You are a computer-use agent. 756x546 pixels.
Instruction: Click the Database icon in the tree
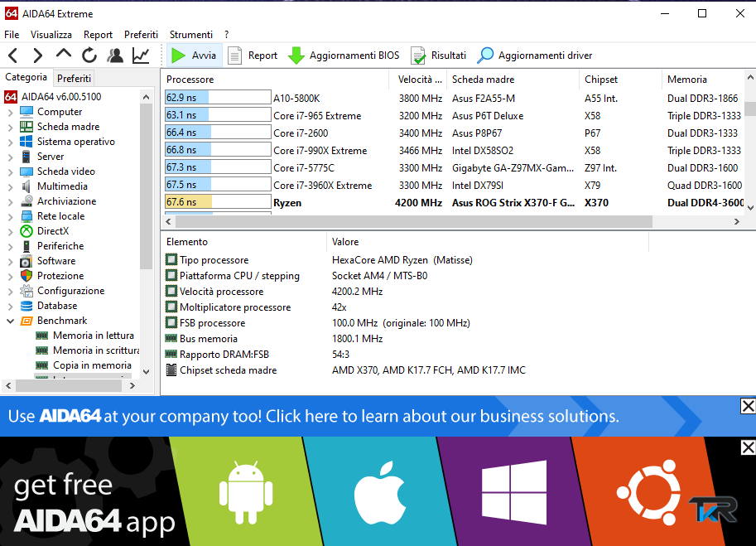[26, 306]
